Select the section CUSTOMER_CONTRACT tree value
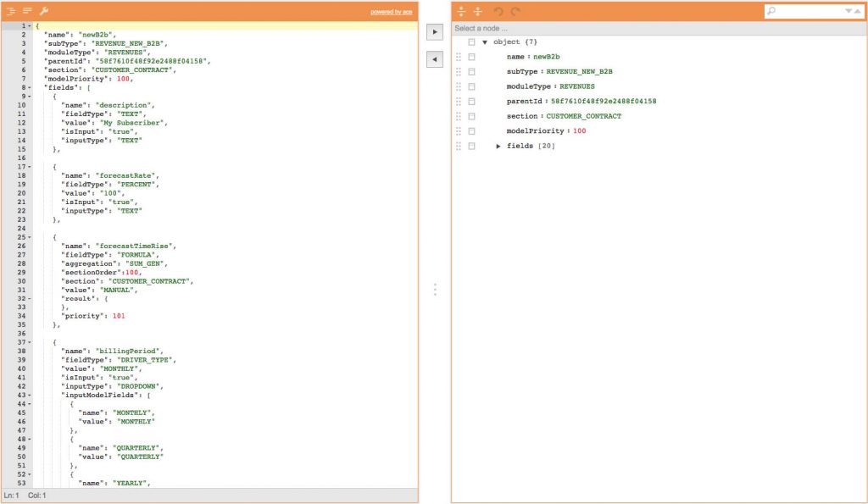 (x=583, y=116)
